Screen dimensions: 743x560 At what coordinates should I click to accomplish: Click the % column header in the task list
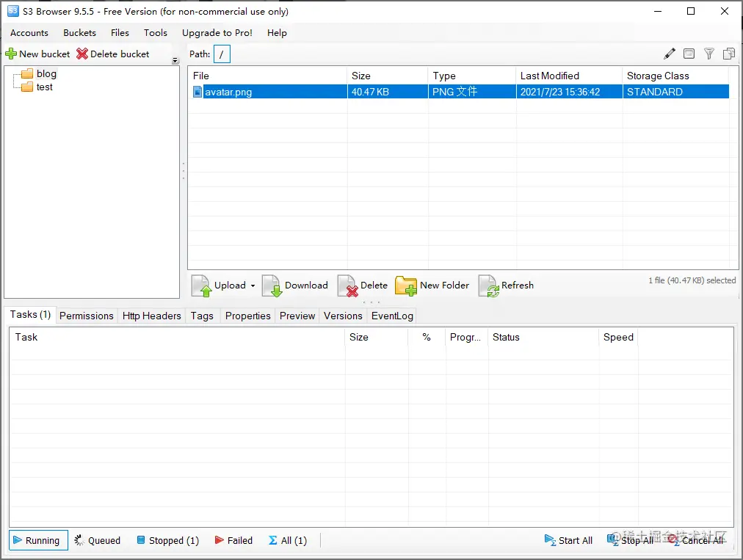427,338
